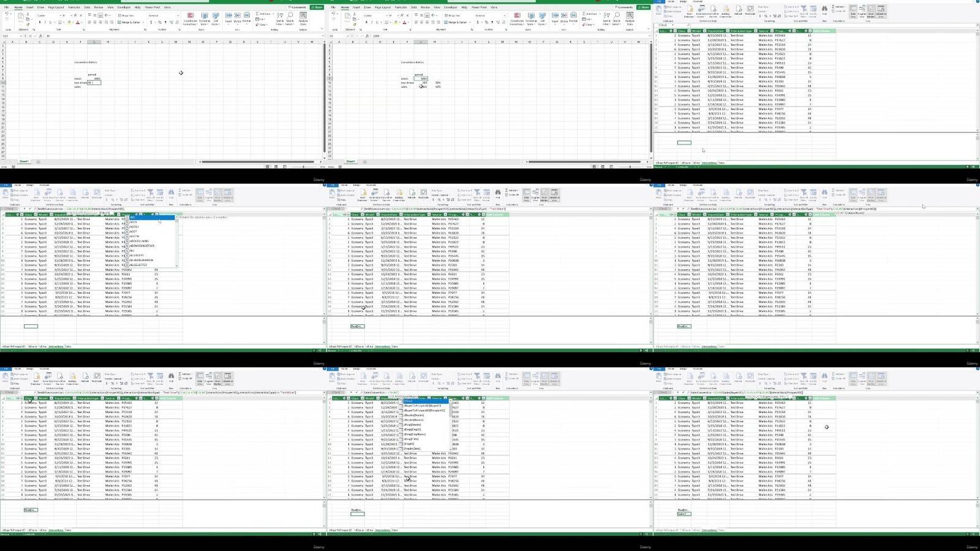Click Fill Color bucket in top-left Excel frame
This screenshot has width=980, height=551.
click(69, 22)
